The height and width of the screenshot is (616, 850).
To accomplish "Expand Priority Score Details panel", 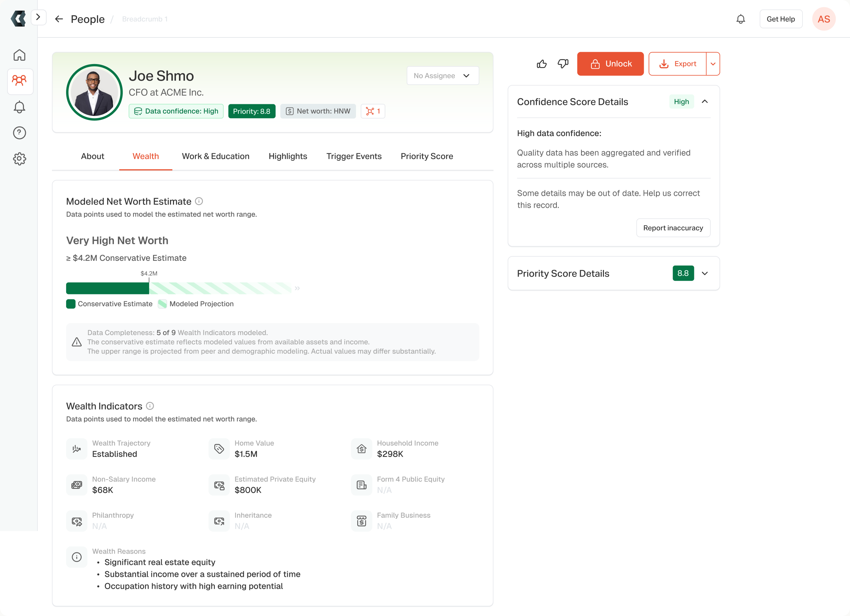I will [705, 273].
